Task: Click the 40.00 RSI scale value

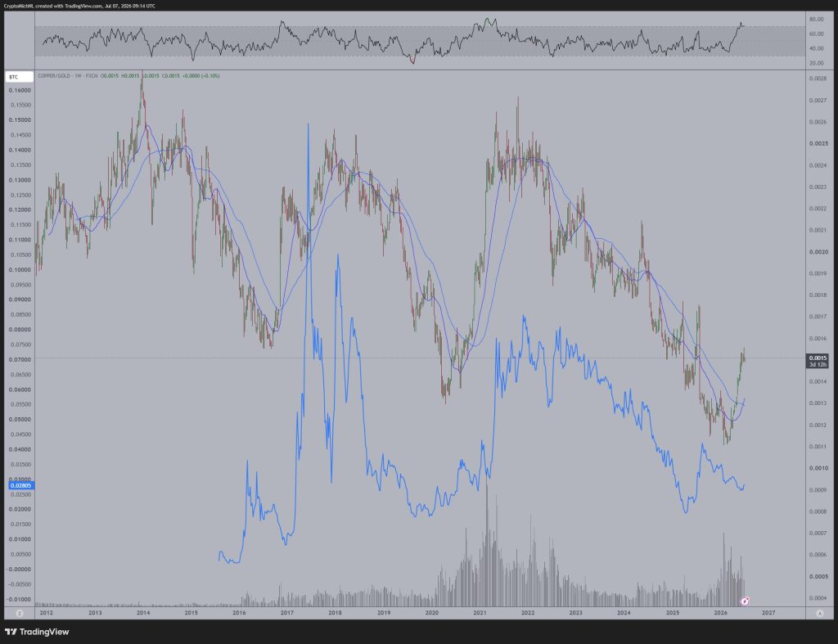Action: (816, 48)
